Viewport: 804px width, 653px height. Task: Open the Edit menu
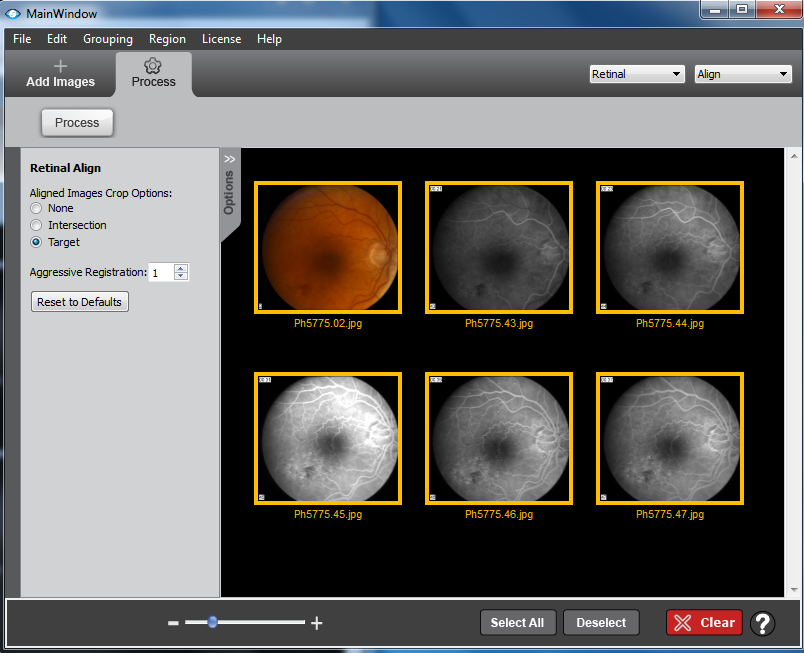point(57,39)
